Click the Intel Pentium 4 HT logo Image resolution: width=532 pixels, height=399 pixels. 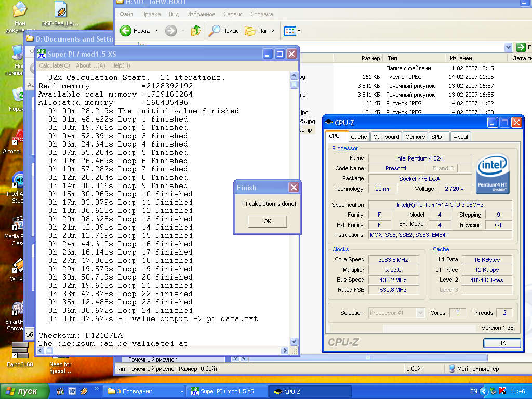click(492, 174)
